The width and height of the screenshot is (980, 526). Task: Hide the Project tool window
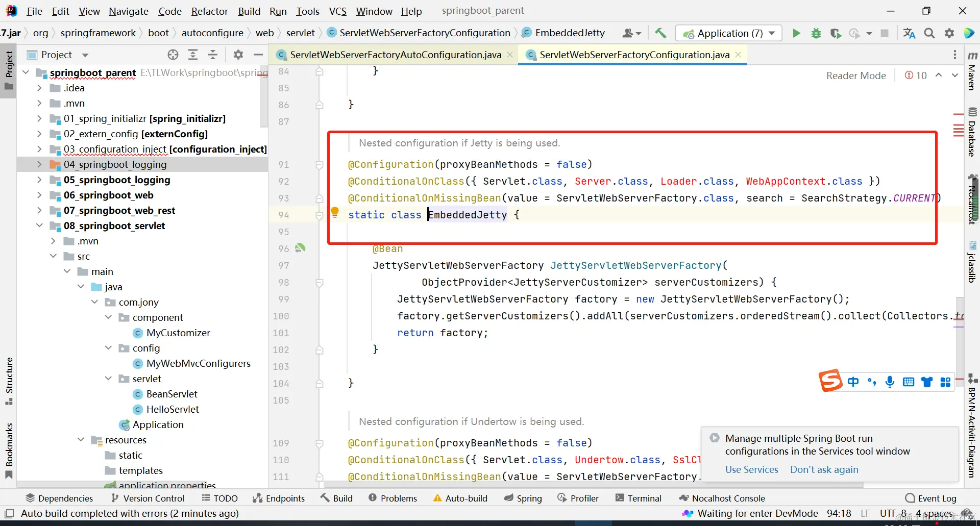tap(258, 55)
